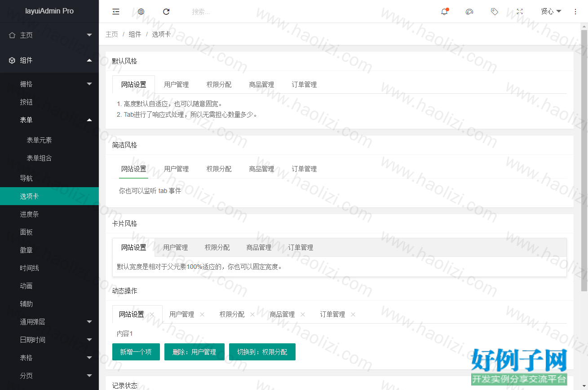Open the notification bell icon

pos(444,12)
